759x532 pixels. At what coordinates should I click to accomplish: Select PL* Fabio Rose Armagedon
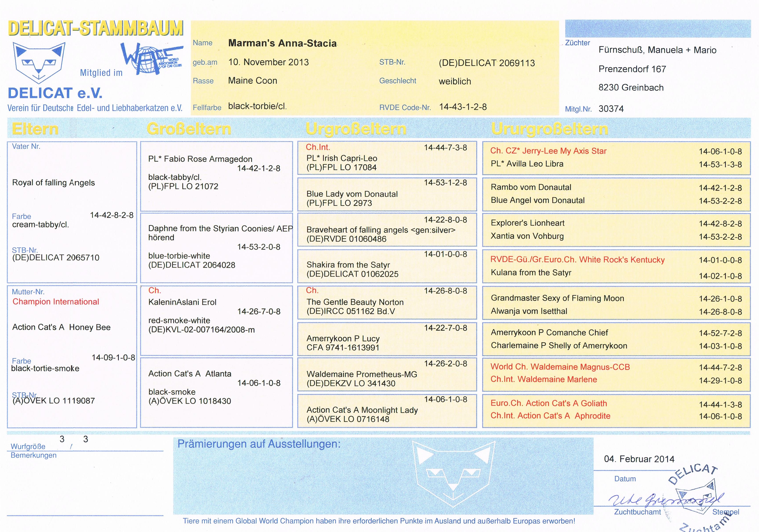coord(200,159)
